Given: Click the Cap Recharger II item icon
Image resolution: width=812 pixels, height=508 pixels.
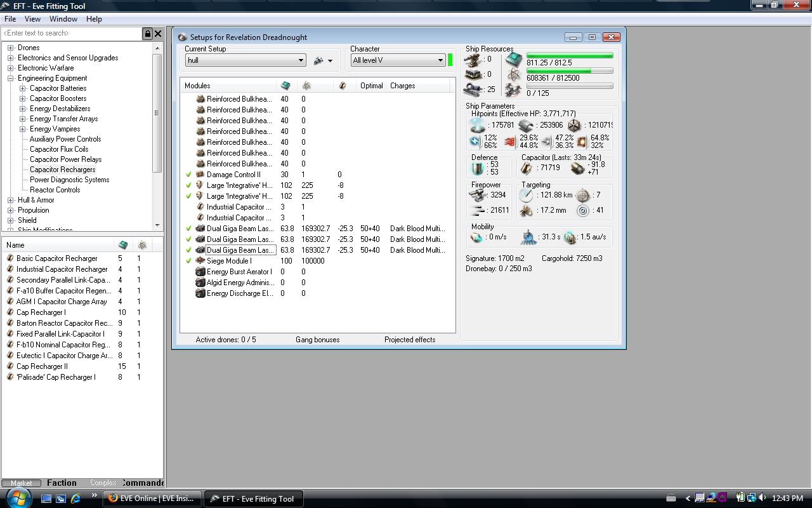Looking at the screenshot, I should click(x=10, y=366).
